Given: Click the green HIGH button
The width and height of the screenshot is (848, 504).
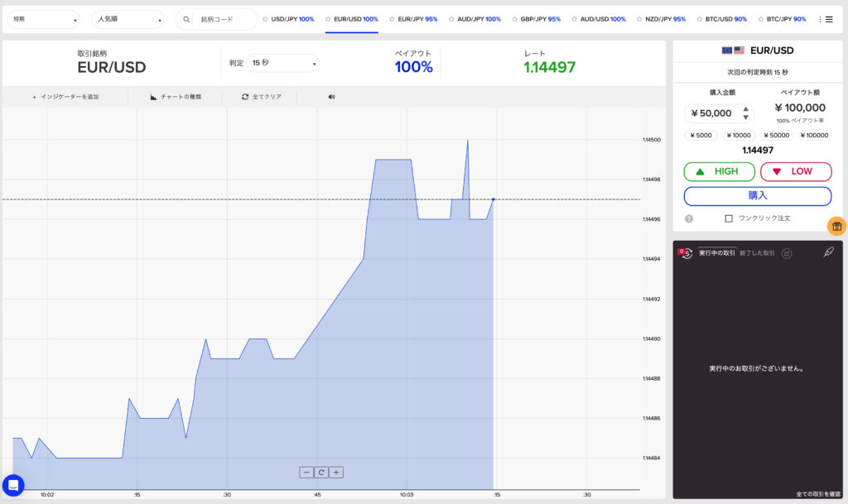Looking at the screenshot, I should [x=720, y=172].
